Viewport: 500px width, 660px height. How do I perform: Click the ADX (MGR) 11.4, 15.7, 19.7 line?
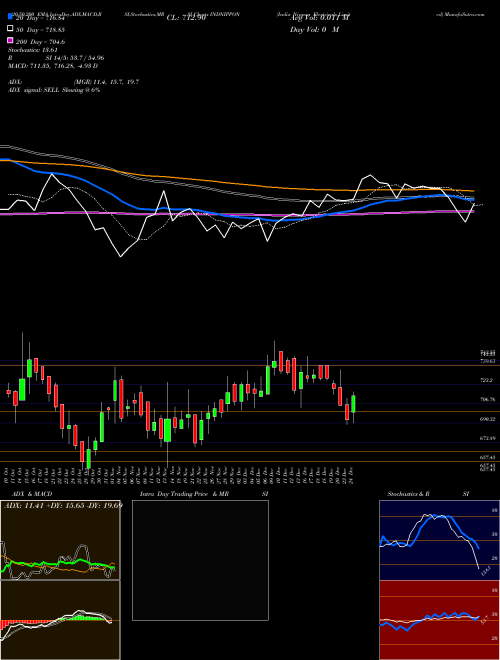coord(74,82)
